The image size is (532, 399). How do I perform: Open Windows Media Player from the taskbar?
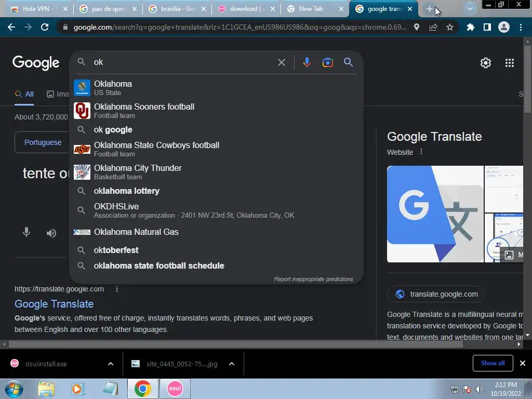pyautogui.click(x=77, y=389)
